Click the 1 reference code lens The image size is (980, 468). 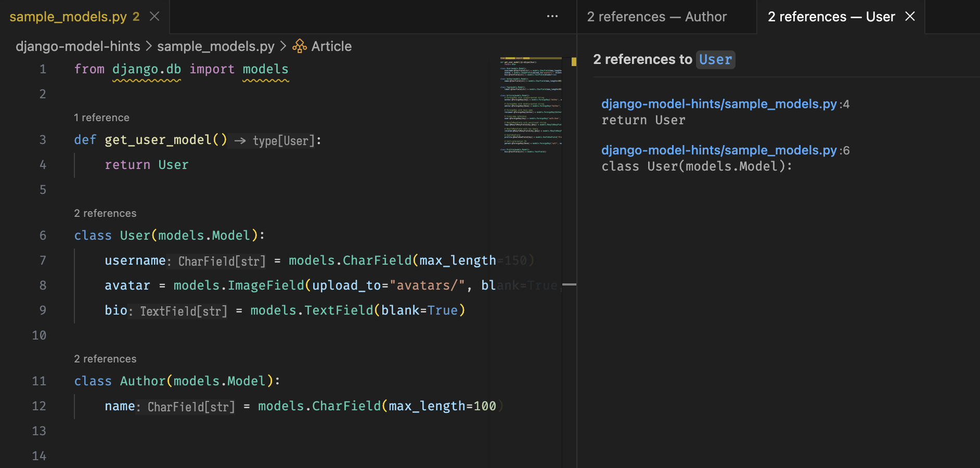[x=101, y=118]
